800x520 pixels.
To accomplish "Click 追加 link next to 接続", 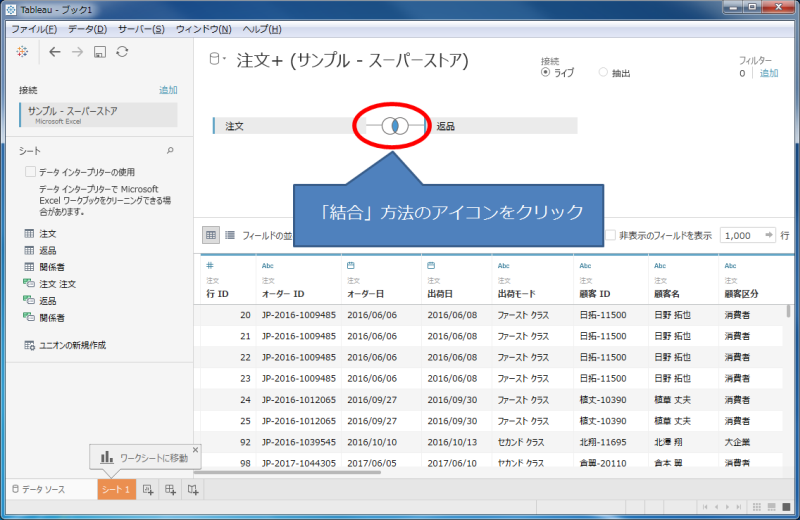I will pyautogui.click(x=168, y=90).
